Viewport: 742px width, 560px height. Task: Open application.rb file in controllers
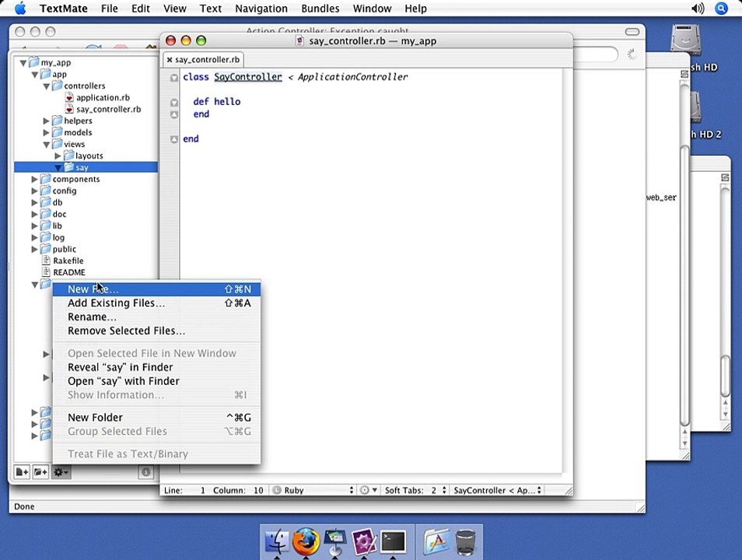pos(103,97)
